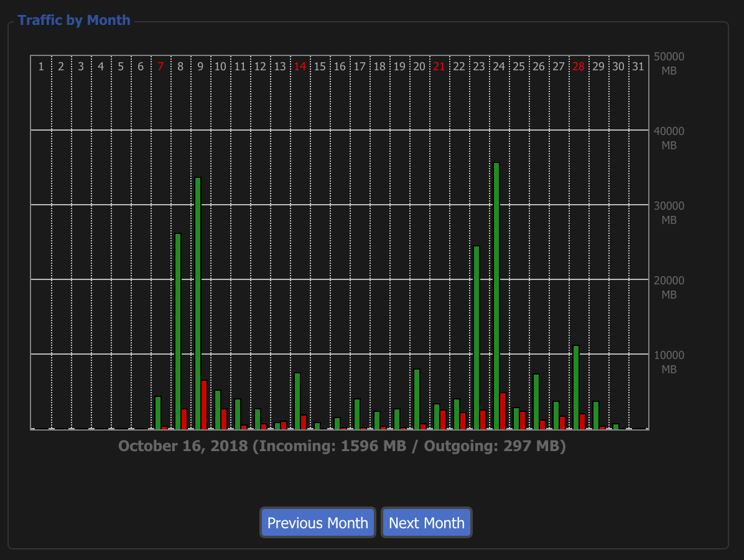This screenshot has height=560, width=744.
Task: Click the green incoming bar for day 9
Action: 198,303
